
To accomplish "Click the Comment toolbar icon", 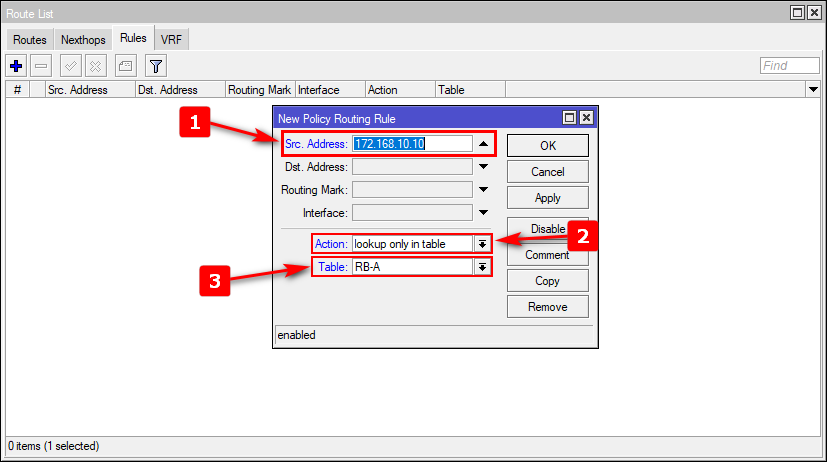I will (x=125, y=66).
